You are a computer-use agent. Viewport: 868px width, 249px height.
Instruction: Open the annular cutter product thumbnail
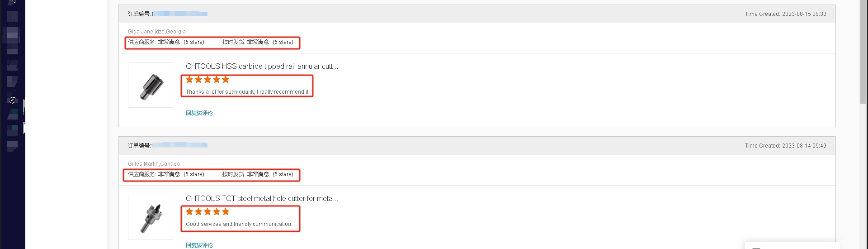click(x=151, y=85)
